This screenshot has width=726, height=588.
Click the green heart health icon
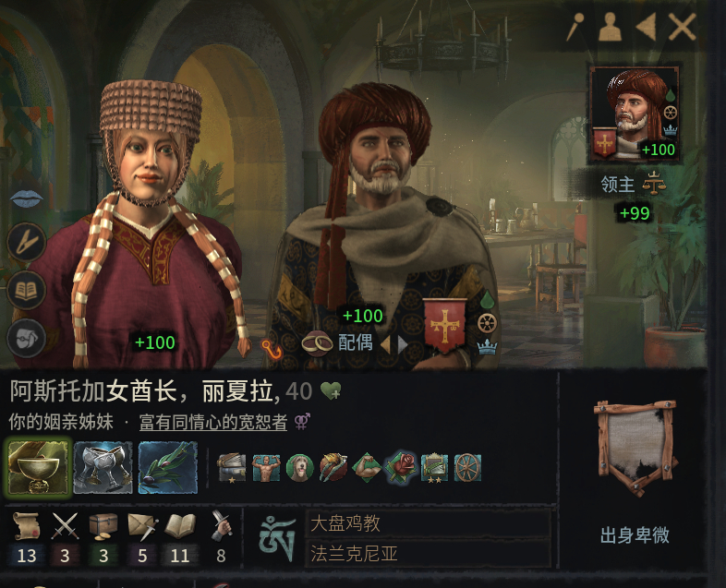point(331,390)
